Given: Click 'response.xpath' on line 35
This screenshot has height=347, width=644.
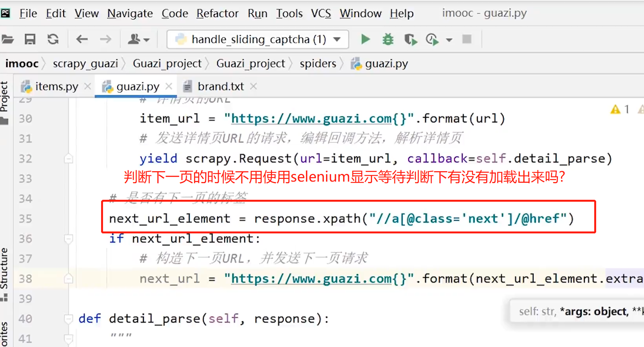Looking at the screenshot, I should (x=307, y=219).
